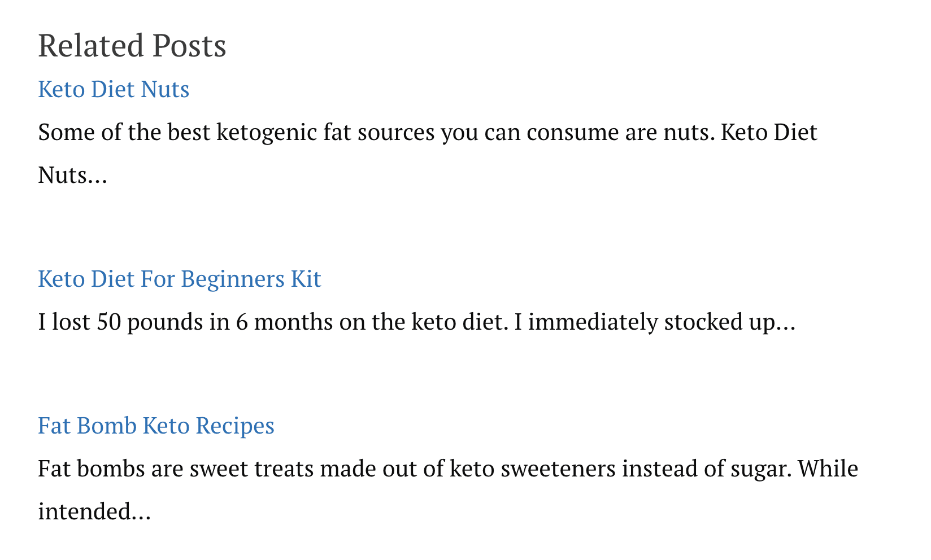Click the Related Posts heading
This screenshot has height=560, width=931.
pyautogui.click(x=132, y=46)
